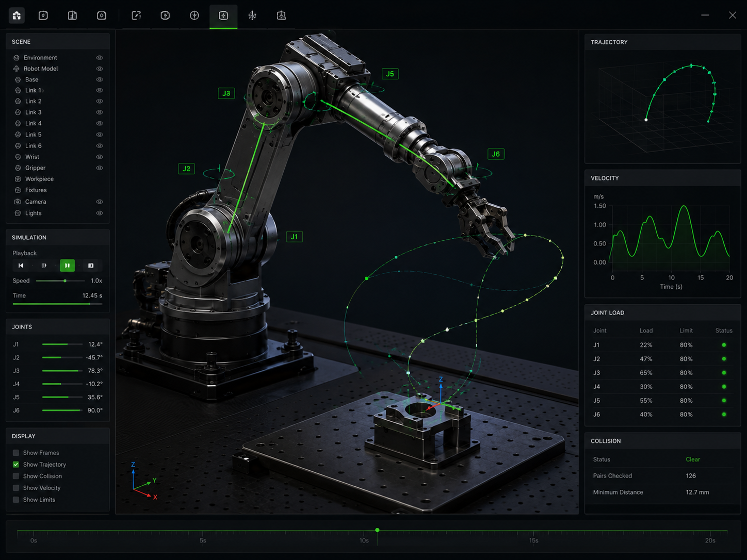Click the J1 joint label in viewport
Screen dimensions: 747x560
(295, 237)
